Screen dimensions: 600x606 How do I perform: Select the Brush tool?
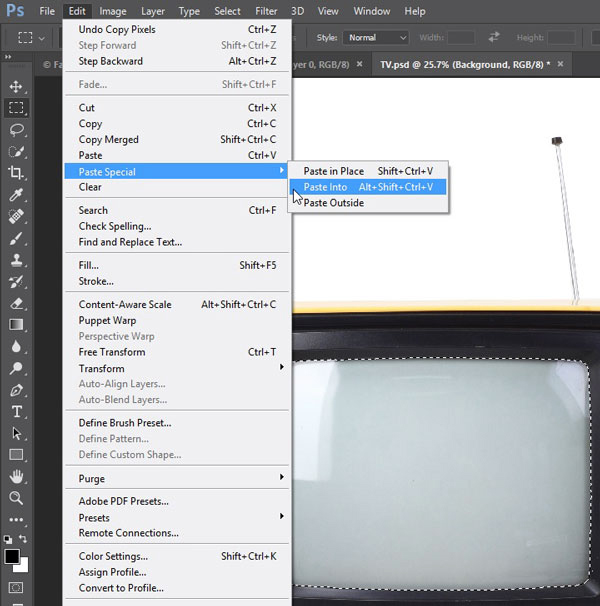point(16,238)
